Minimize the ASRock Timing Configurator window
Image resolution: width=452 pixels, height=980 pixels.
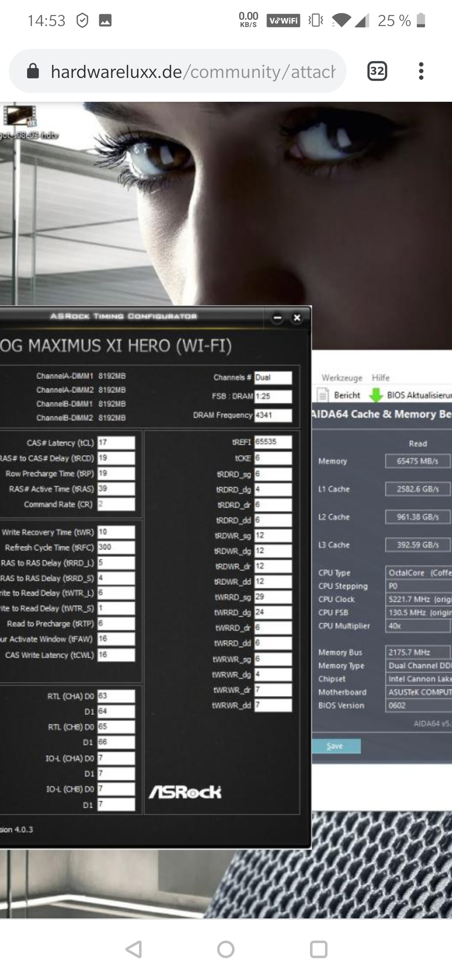(277, 318)
